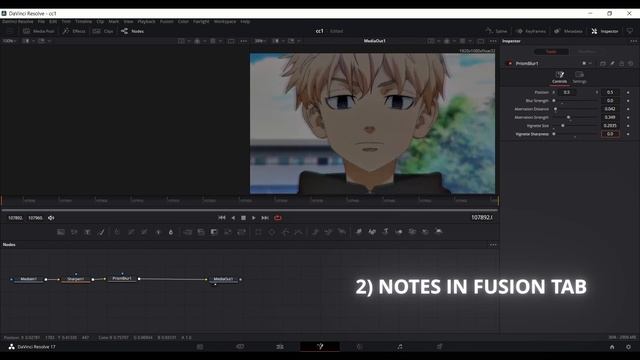Image resolution: width=640 pixels, height=360 pixels.
Task: Open right viewer 38% zoom dropdown
Action: click(260, 41)
